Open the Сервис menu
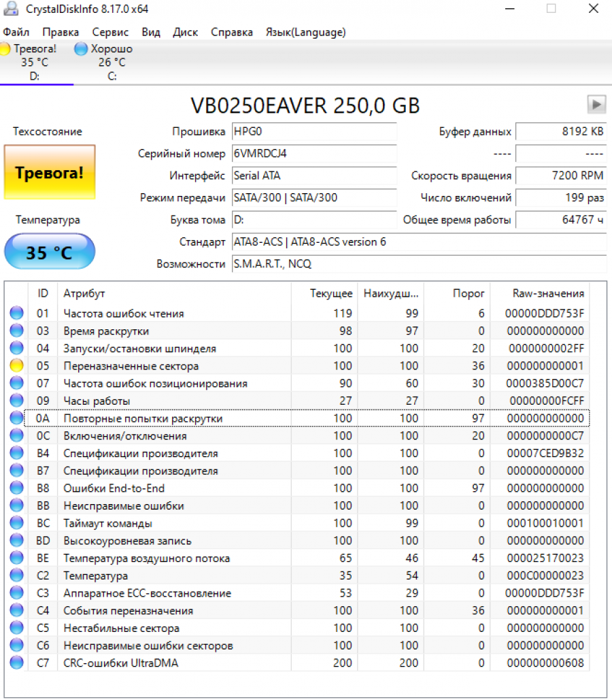612x700 pixels. point(110,32)
